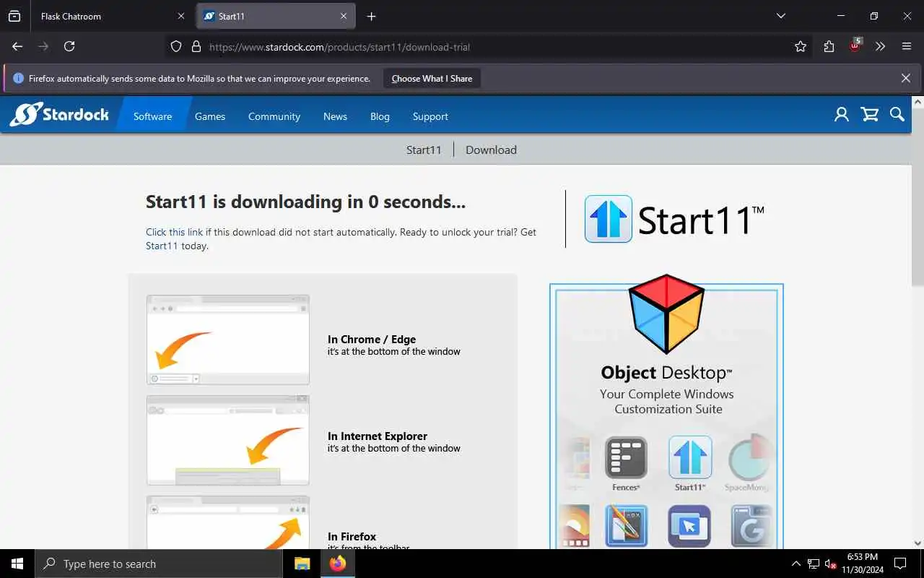
Task: Open the Software menu
Action: (x=152, y=116)
